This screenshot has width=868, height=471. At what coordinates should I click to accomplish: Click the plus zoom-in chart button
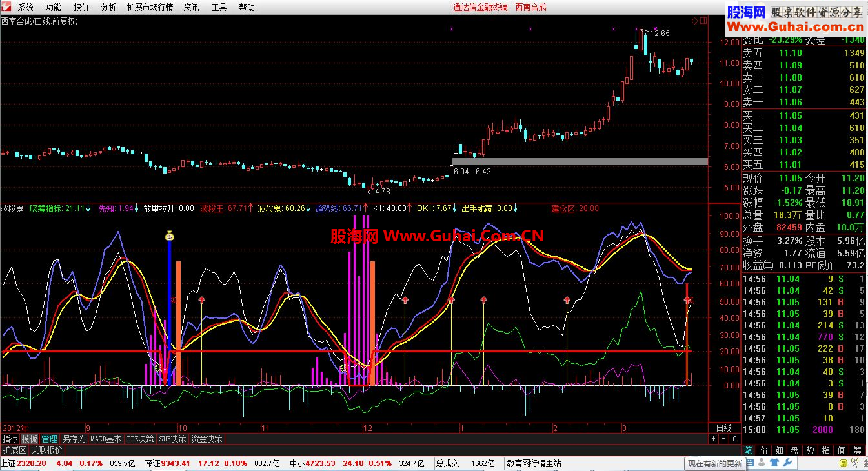point(713,439)
